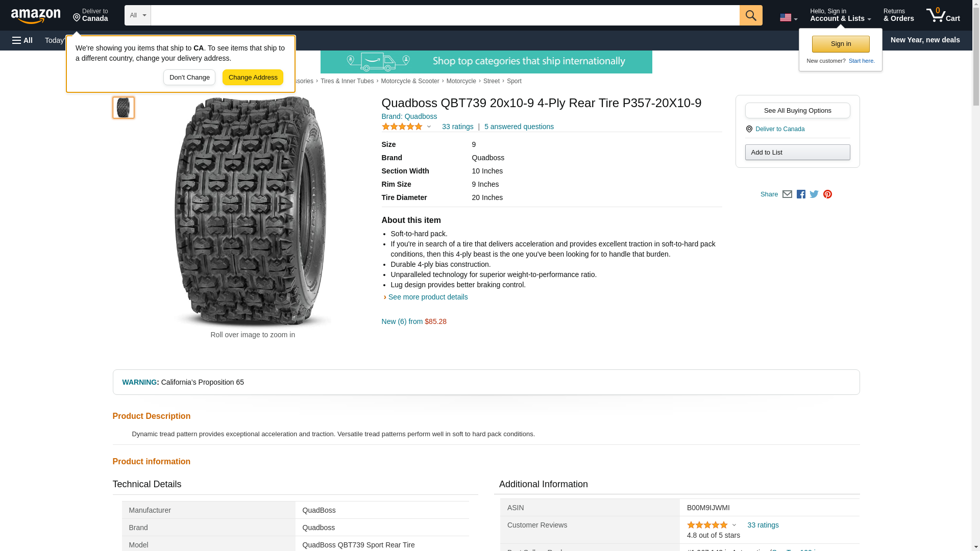Share product via email icon

pos(787,194)
